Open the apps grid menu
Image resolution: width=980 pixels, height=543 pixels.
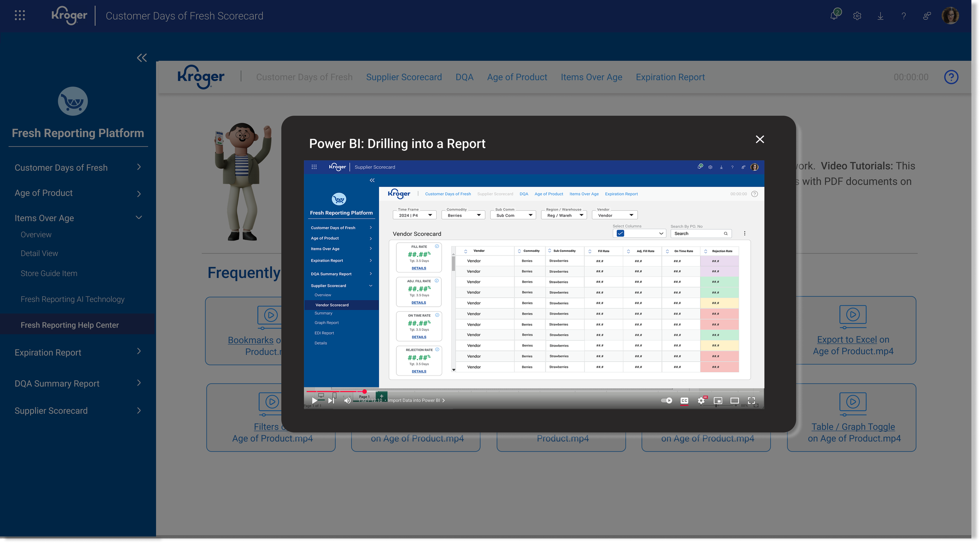pos(20,16)
